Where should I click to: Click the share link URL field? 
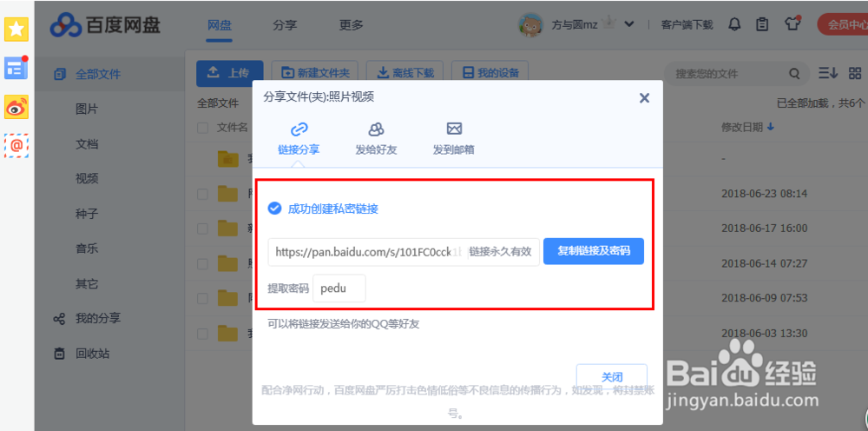pos(404,252)
